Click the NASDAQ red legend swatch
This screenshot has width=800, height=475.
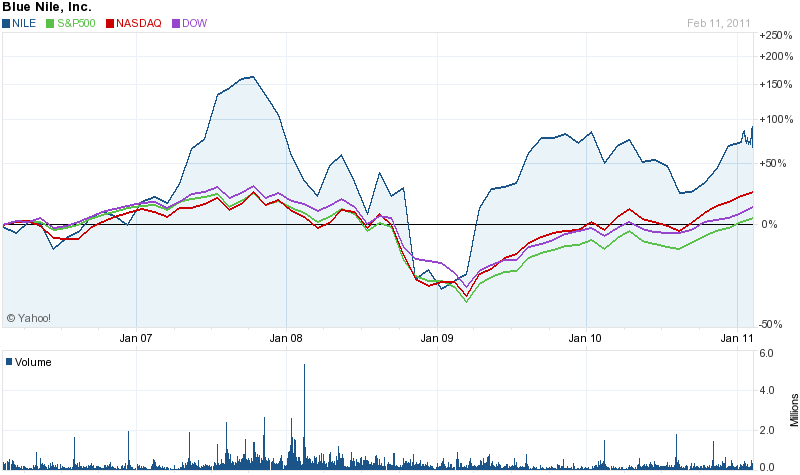tap(110, 23)
